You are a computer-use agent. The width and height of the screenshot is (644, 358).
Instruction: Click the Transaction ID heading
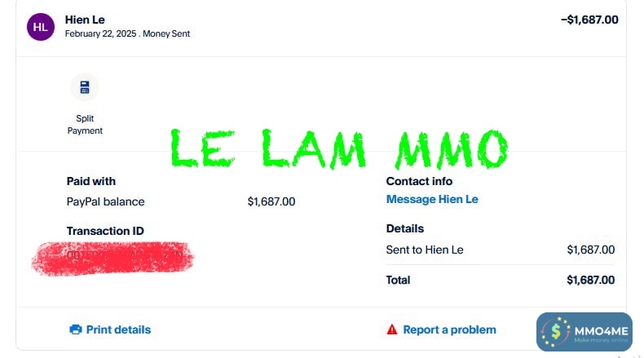105,231
